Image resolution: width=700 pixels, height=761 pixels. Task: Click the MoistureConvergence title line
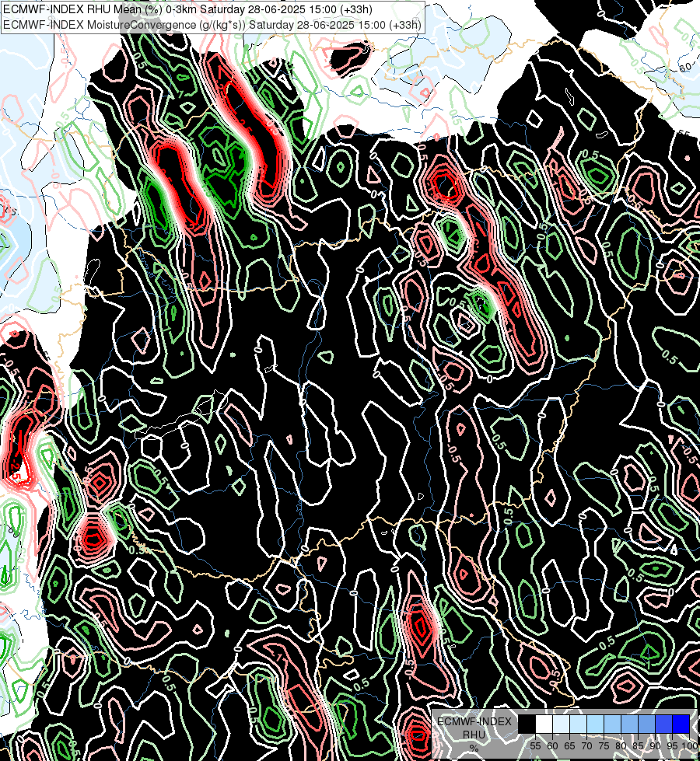coord(212,24)
